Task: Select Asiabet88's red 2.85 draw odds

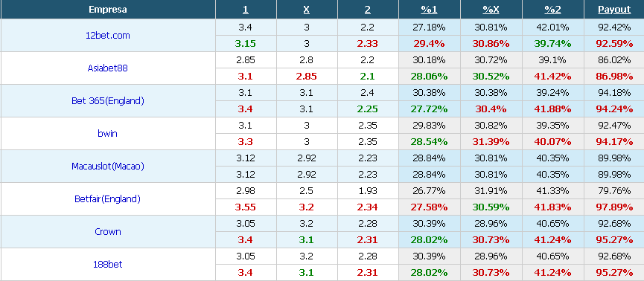Action: click(x=307, y=77)
